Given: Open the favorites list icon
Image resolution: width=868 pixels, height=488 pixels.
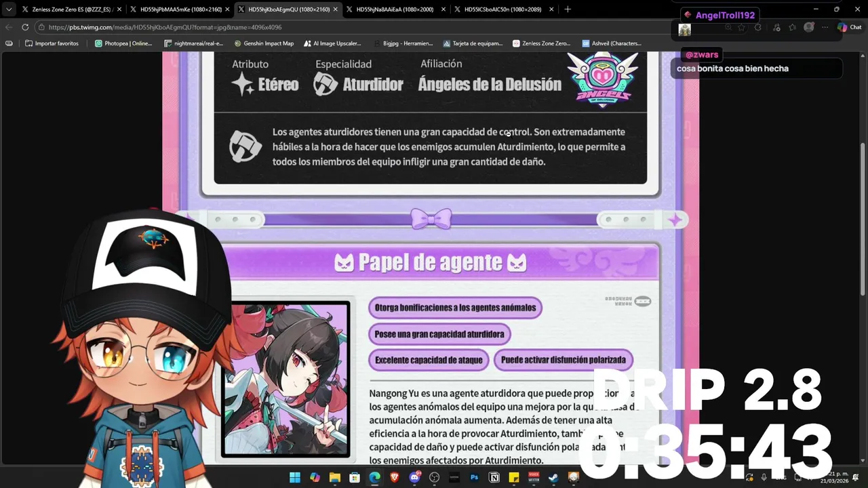Looking at the screenshot, I should click(x=792, y=27).
